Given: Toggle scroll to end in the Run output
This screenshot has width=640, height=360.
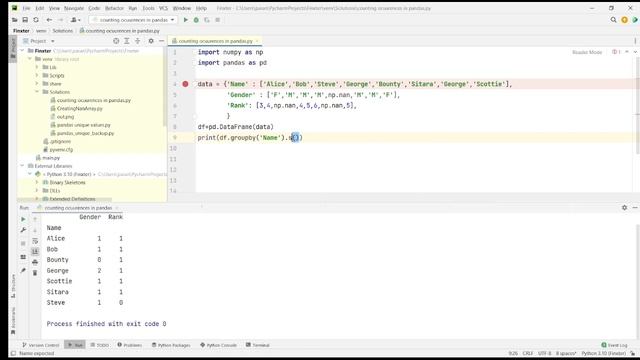Looking at the screenshot, I should tap(35, 251).
